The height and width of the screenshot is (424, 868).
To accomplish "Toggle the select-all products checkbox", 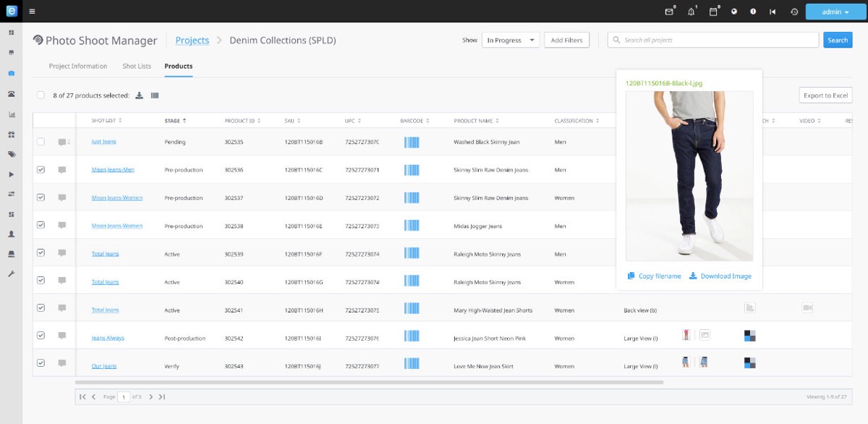I will (x=41, y=96).
